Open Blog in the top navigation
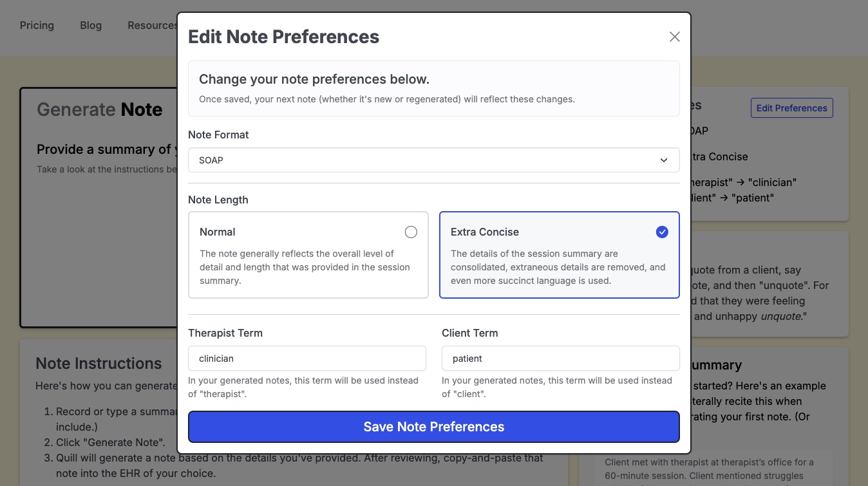Screen dimensions: 868x486 (91, 25)
